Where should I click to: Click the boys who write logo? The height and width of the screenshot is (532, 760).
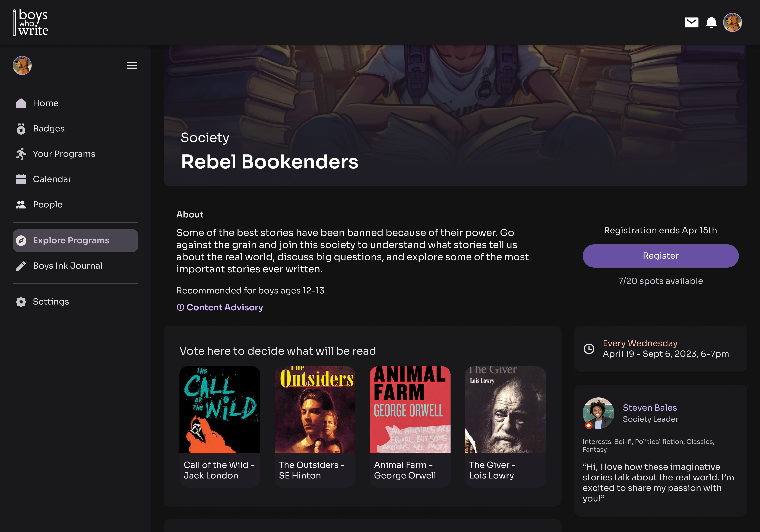click(x=30, y=23)
